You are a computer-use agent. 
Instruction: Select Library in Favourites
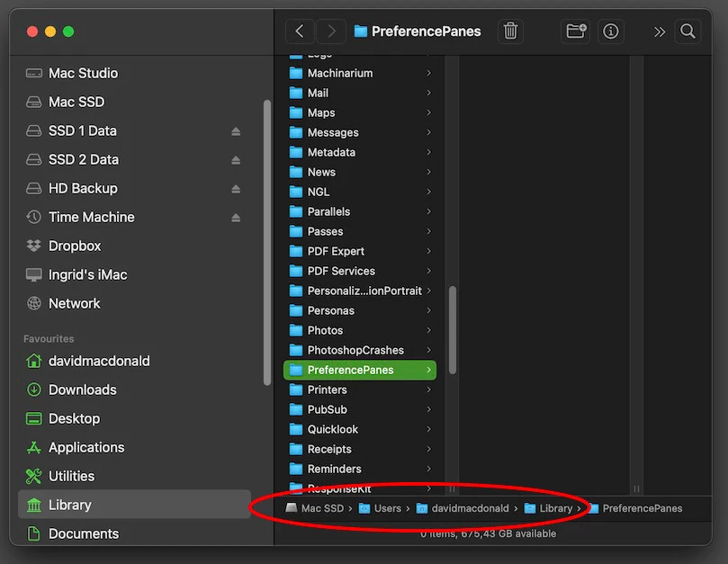click(135, 505)
